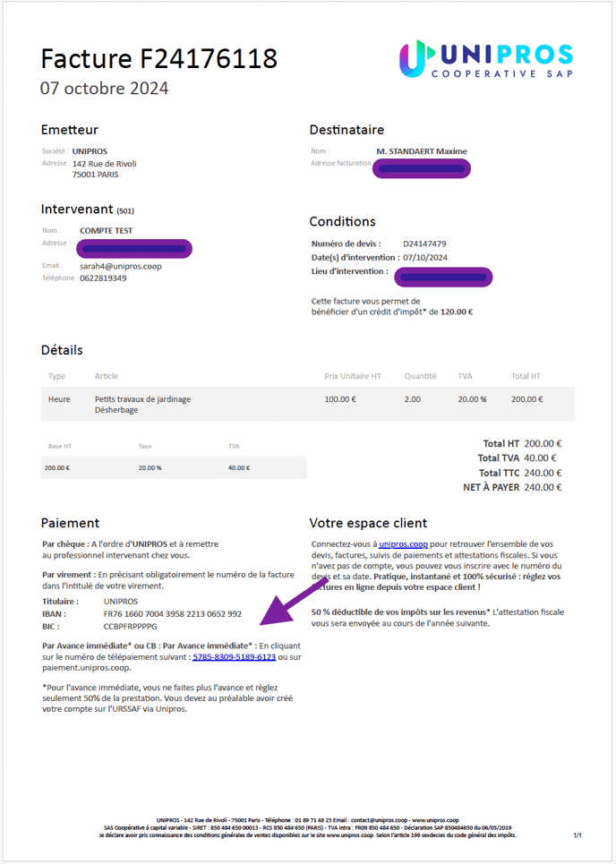The image size is (616, 864).
Task: Select the BIC code CCBPFRPPPPG
Action: (x=131, y=627)
